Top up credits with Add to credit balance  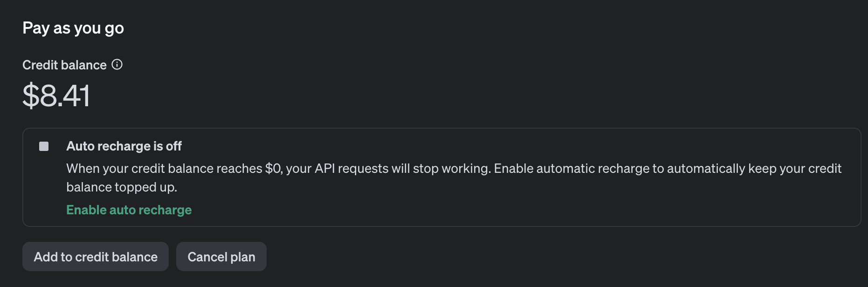[96, 256]
